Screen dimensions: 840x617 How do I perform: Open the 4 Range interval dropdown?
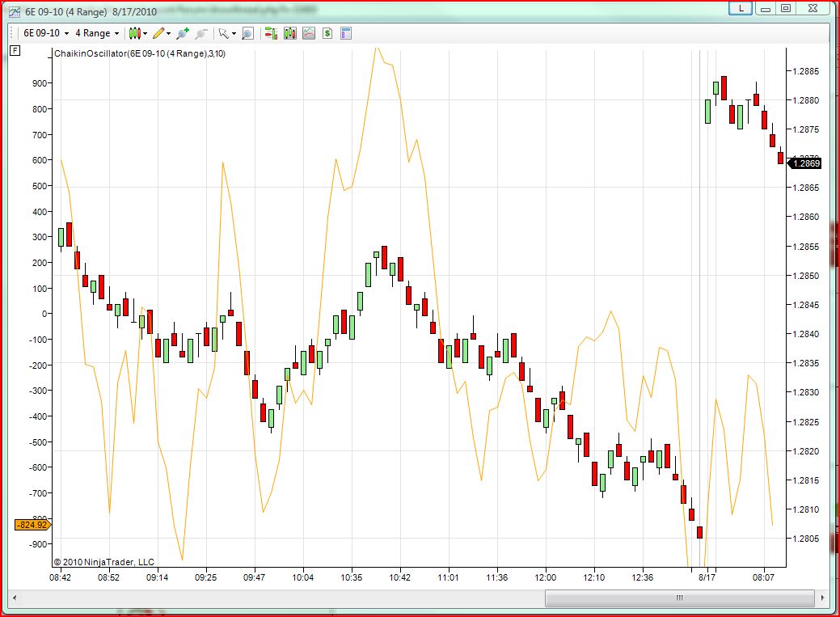pyautogui.click(x=96, y=33)
